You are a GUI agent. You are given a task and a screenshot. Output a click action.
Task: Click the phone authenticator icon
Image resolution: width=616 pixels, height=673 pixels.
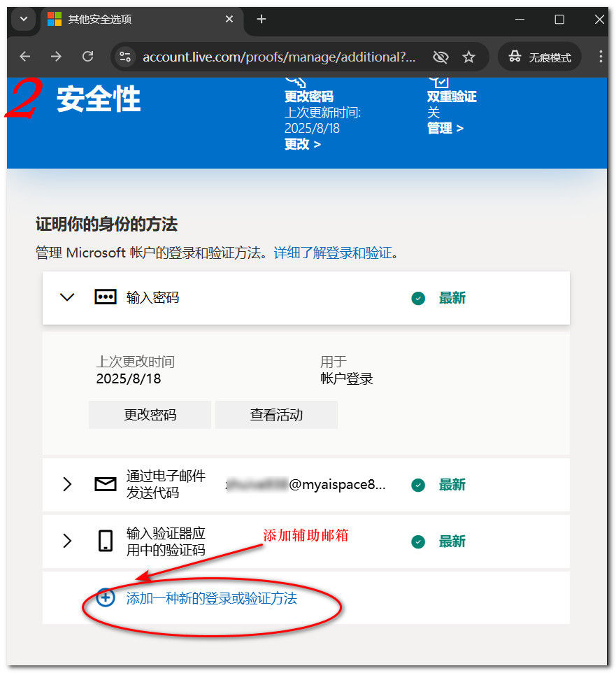click(x=106, y=541)
